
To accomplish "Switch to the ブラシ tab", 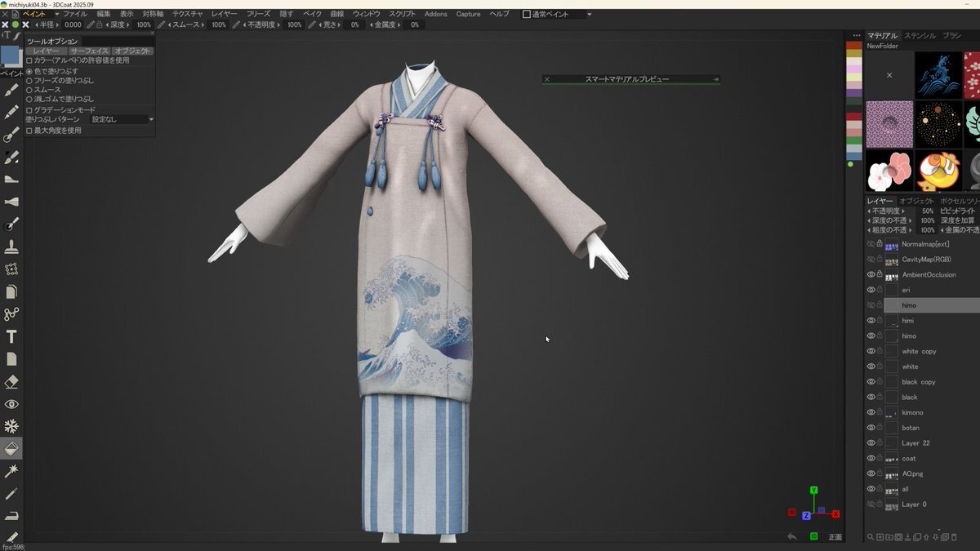I will tap(951, 36).
